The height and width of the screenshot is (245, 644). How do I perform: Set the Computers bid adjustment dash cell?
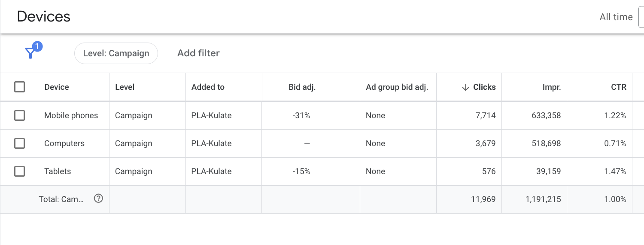[307, 143]
